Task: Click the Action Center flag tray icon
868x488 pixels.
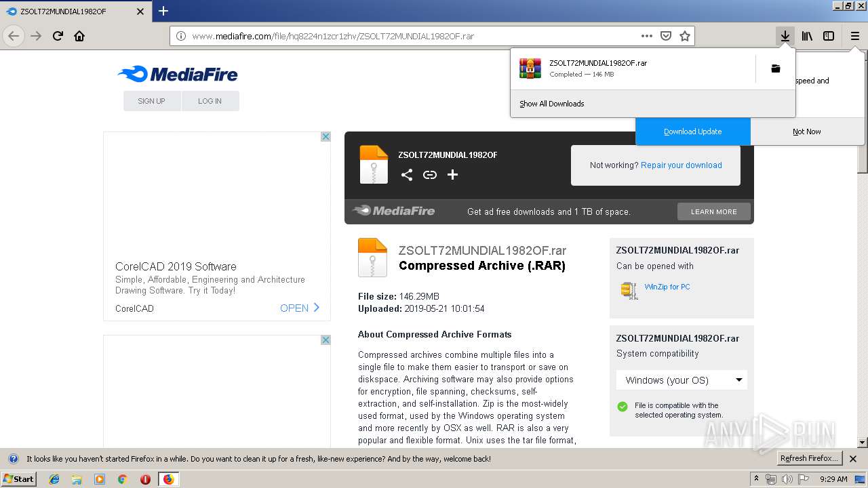Action: pyautogui.click(x=802, y=479)
